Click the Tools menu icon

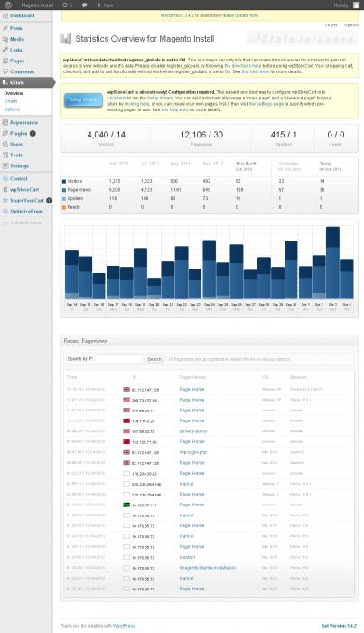[5, 155]
